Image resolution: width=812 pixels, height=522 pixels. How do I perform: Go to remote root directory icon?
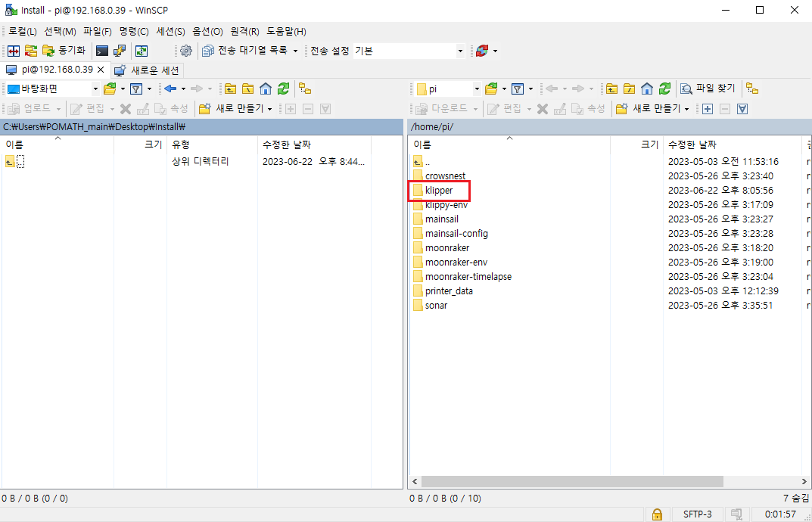(x=629, y=89)
